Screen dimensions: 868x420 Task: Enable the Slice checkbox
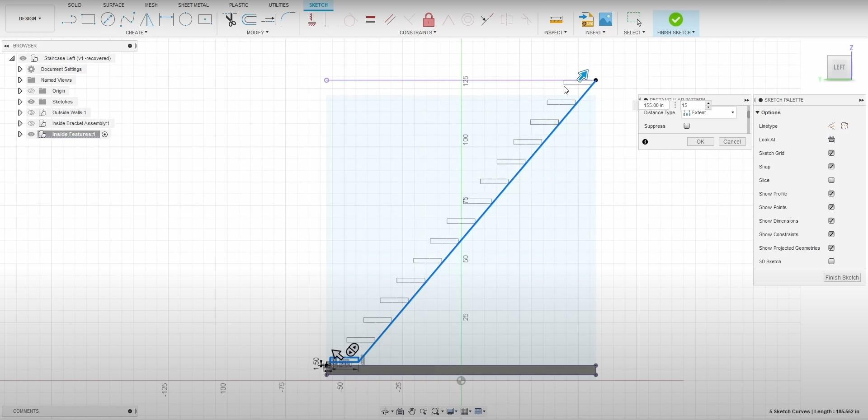pyautogui.click(x=831, y=180)
